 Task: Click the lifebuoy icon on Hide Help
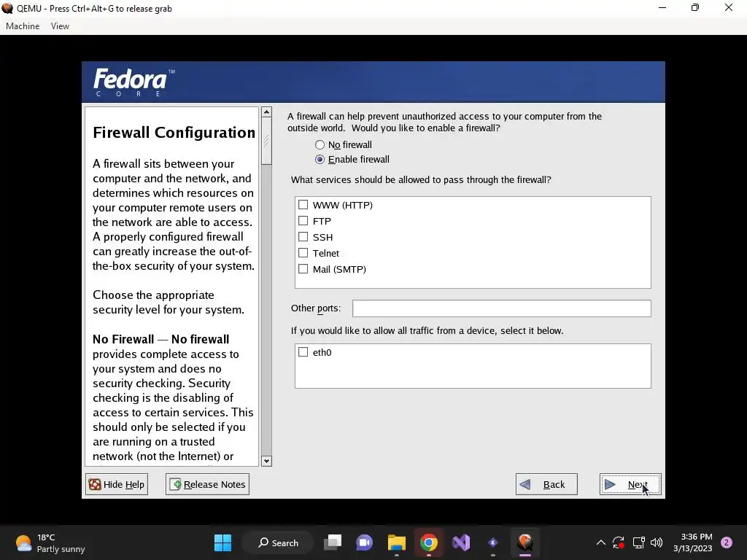95,484
